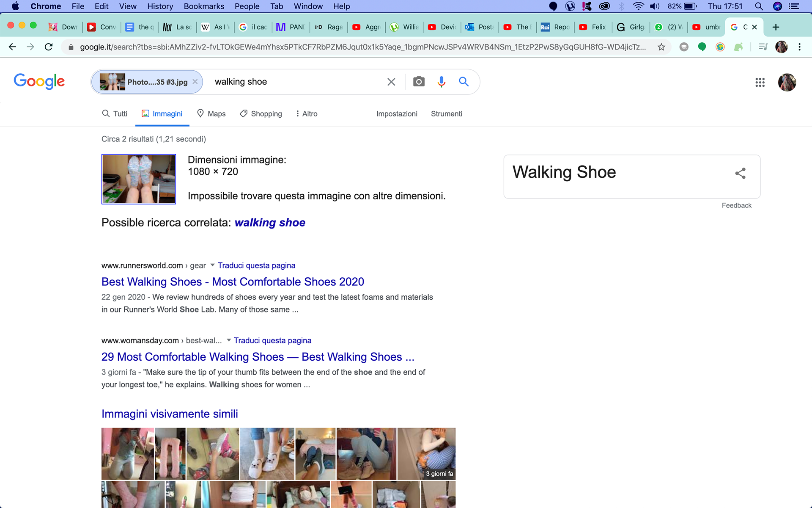812x508 pixels.
Task: Open 29 Most Comfortable Walking Shoes result
Action: [258, 357]
